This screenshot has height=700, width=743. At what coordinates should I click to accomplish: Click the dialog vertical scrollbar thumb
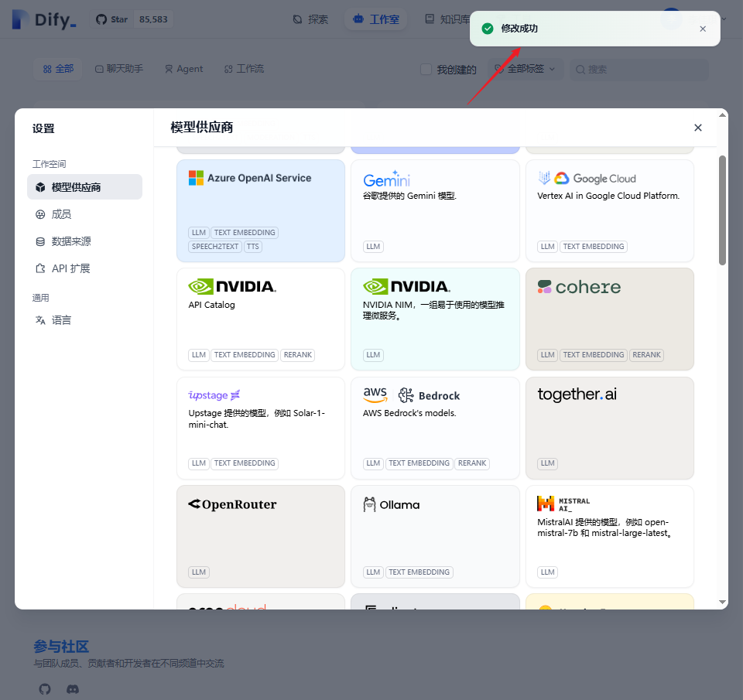coord(722,210)
